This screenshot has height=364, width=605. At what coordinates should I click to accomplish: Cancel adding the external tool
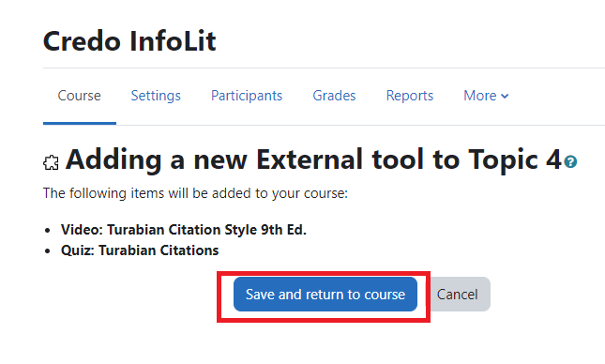457,295
